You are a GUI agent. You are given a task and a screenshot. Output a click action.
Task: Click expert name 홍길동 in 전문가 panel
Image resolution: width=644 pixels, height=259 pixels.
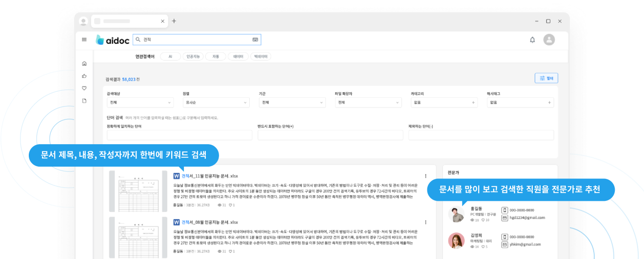tap(476, 209)
